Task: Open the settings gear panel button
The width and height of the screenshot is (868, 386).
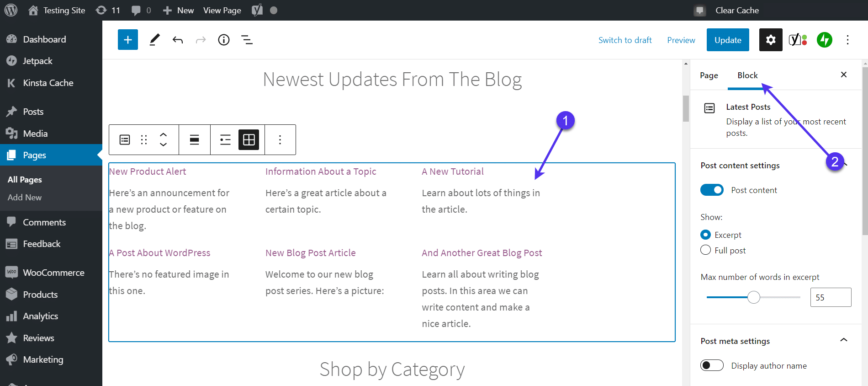Action: (771, 40)
